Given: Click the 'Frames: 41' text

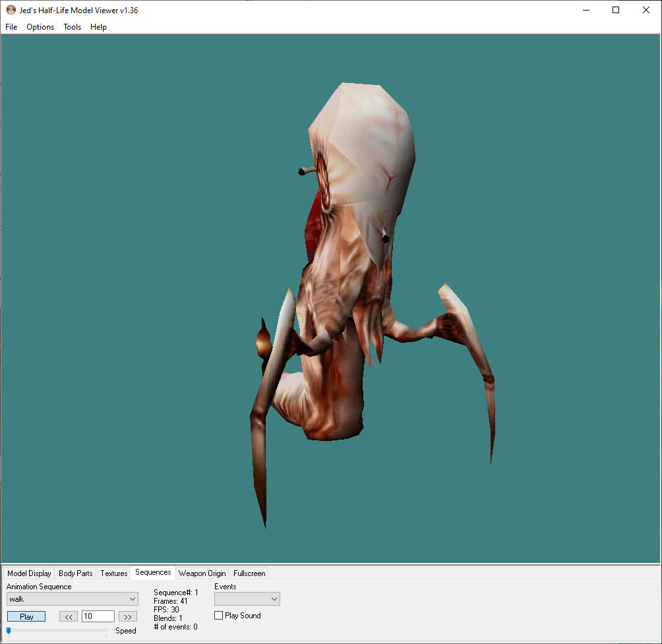Looking at the screenshot, I should pos(171,601).
